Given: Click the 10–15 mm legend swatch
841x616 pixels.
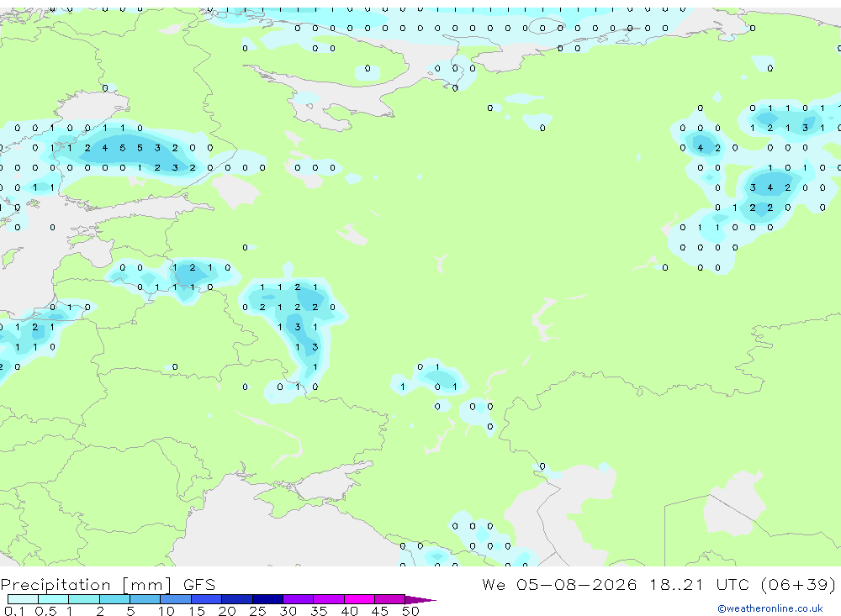Looking at the screenshot, I should tap(176, 599).
